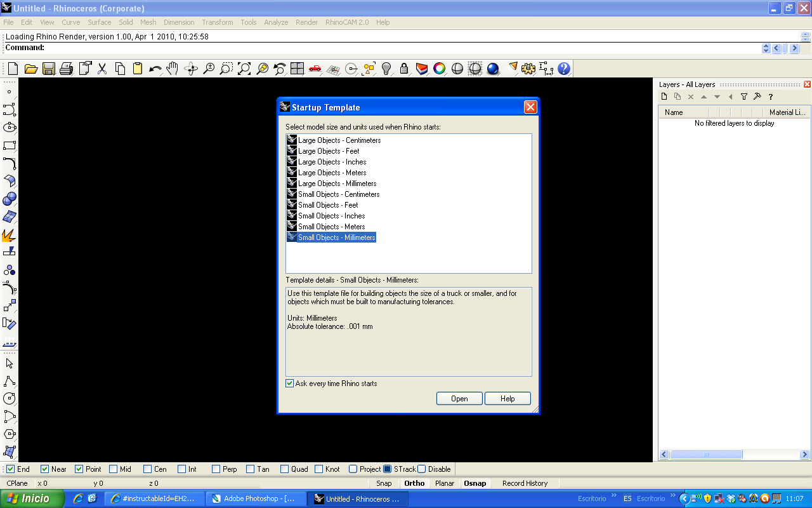
Task: Click the Cut scissors icon
Action: (102, 69)
